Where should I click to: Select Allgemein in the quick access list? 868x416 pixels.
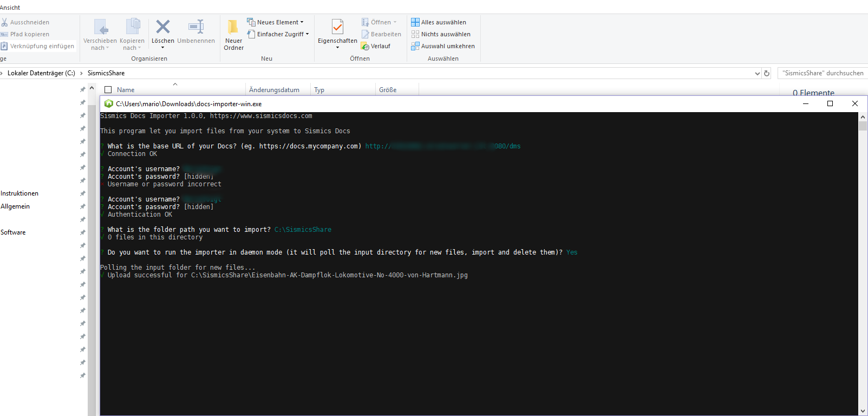click(x=15, y=206)
